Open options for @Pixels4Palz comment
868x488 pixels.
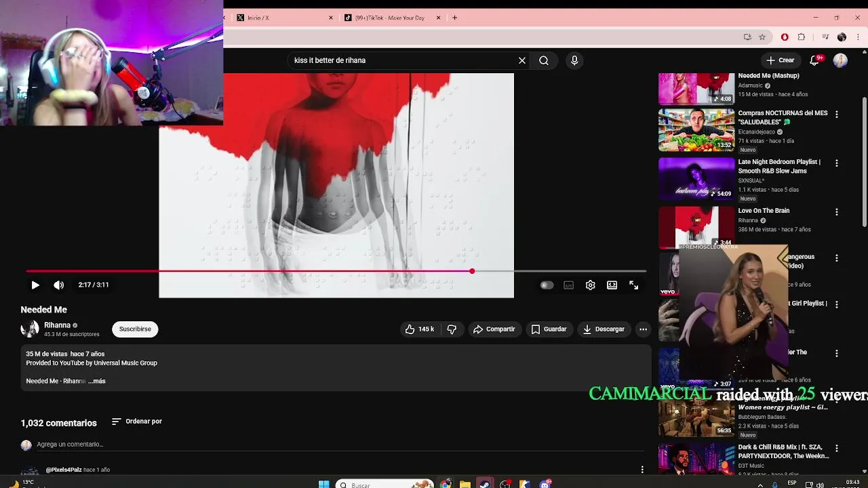coord(642,469)
